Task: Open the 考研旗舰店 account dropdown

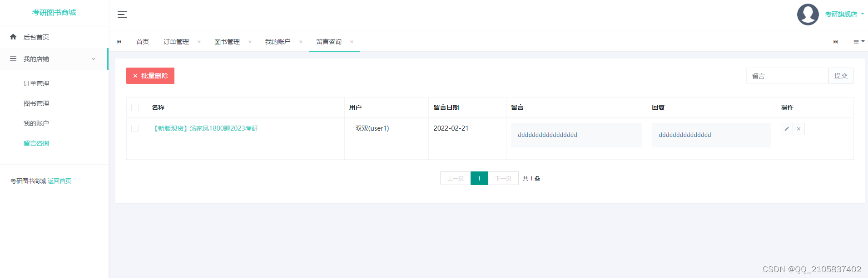Action: pyautogui.click(x=844, y=14)
